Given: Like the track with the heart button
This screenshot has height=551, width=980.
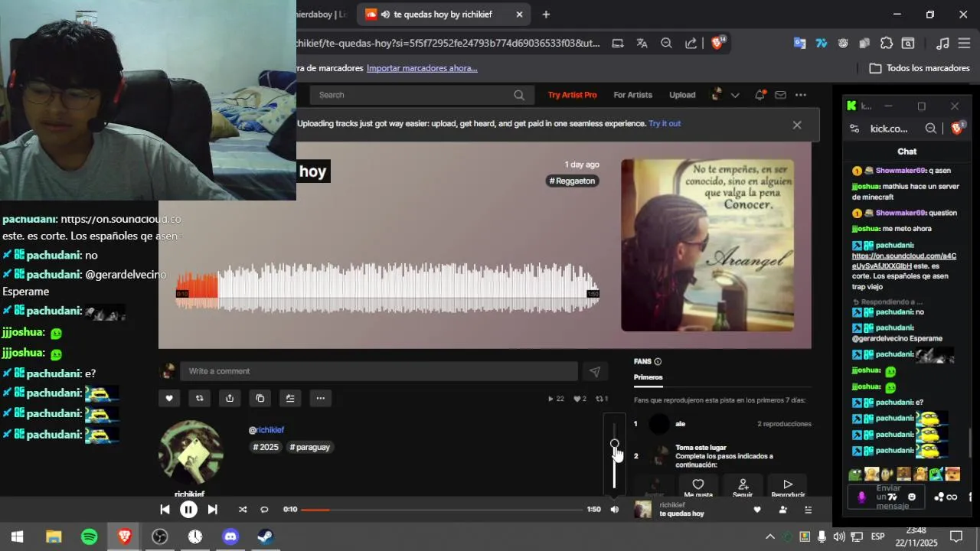Looking at the screenshot, I should tap(169, 398).
